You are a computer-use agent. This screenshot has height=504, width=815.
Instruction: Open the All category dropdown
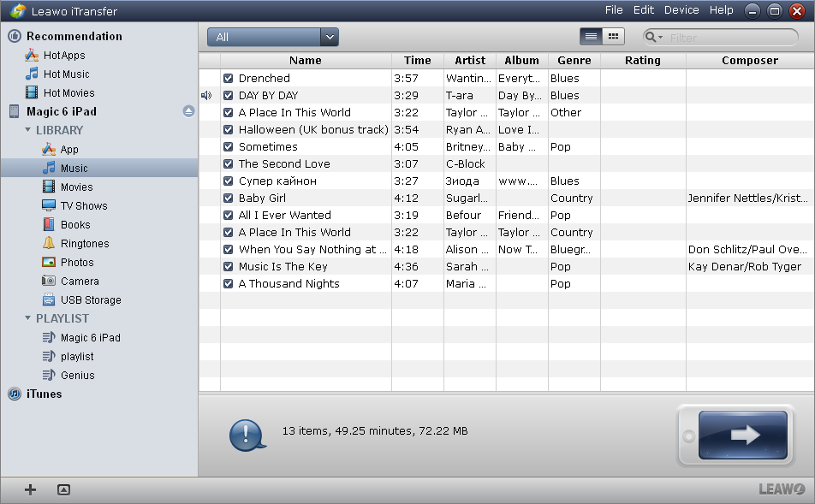click(x=330, y=37)
